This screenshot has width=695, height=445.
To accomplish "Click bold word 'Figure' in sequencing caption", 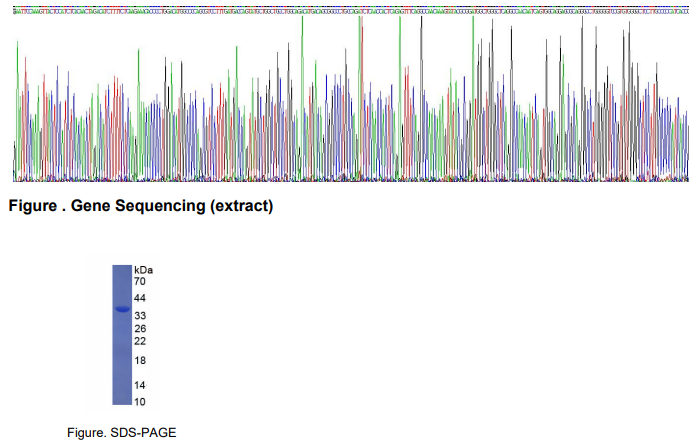I will tap(31, 207).
